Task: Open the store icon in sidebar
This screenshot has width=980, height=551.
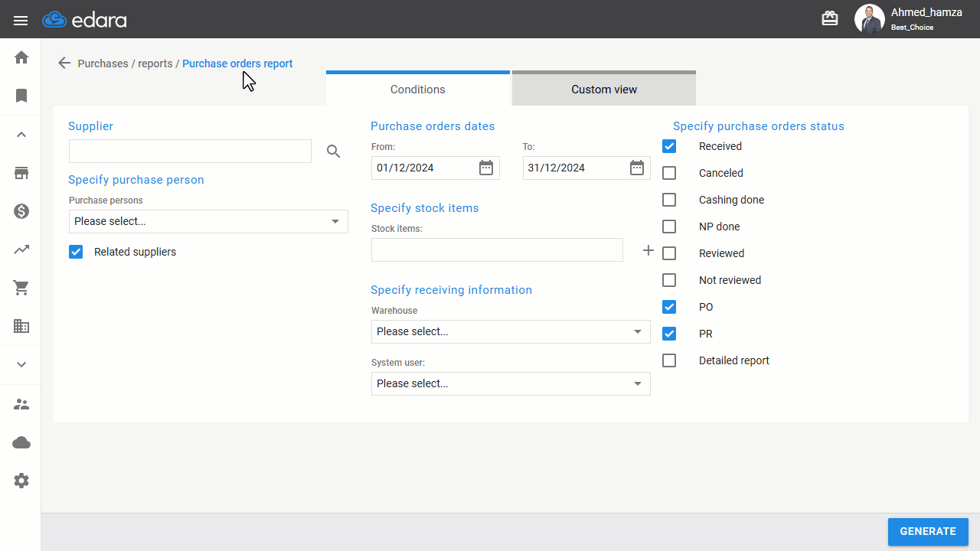Action: click(x=21, y=173)
